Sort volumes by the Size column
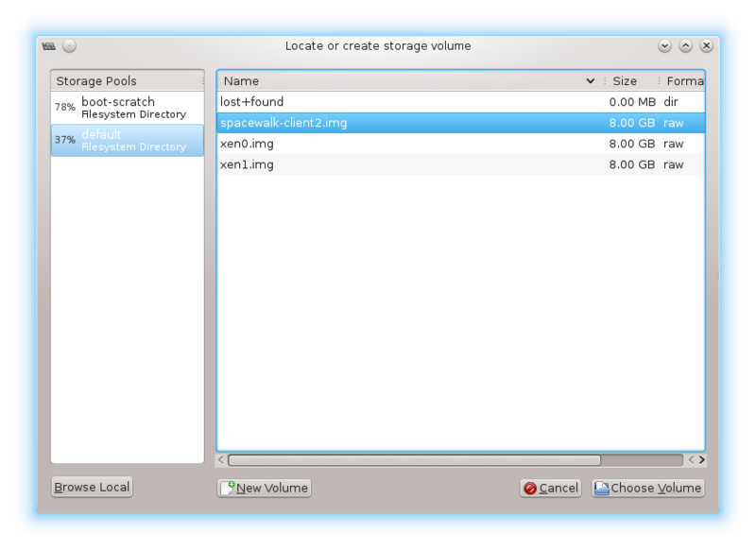Screen dimensions: 756x550 (x=626, y=81)
